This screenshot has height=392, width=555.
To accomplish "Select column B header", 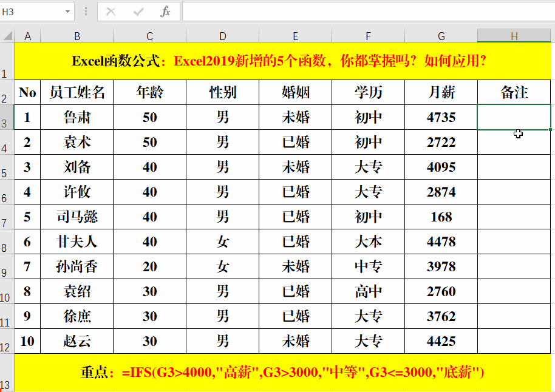I will 77,36.
